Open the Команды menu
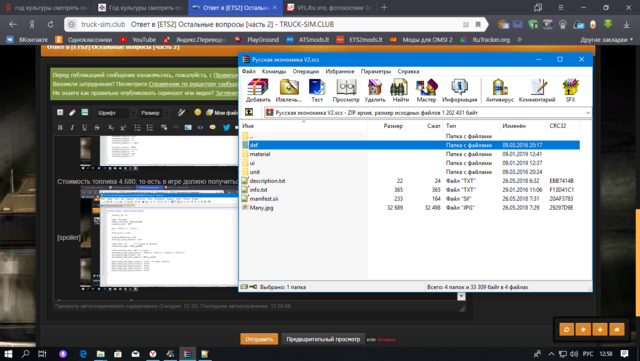640x361 pixels. coord(274,71)
